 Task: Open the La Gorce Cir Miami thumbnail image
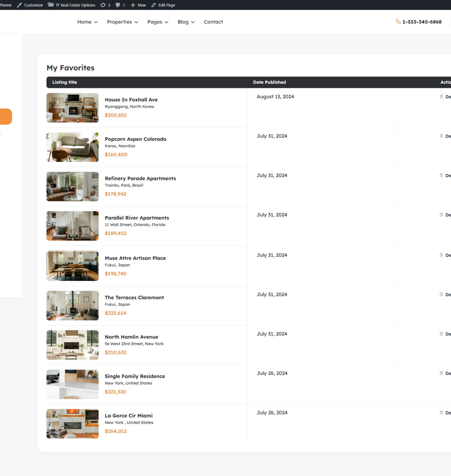click(72, 424)
